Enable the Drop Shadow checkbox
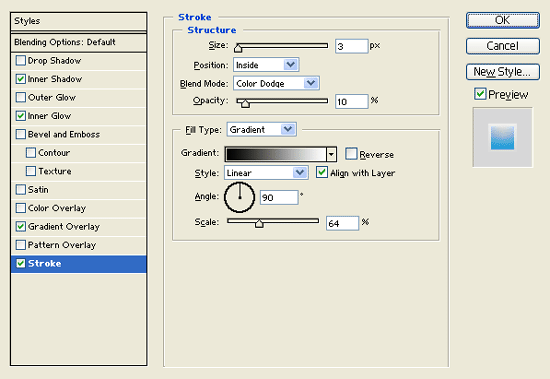Image resolution: width=550 pixels, height=379 pixels. (21, 61)
